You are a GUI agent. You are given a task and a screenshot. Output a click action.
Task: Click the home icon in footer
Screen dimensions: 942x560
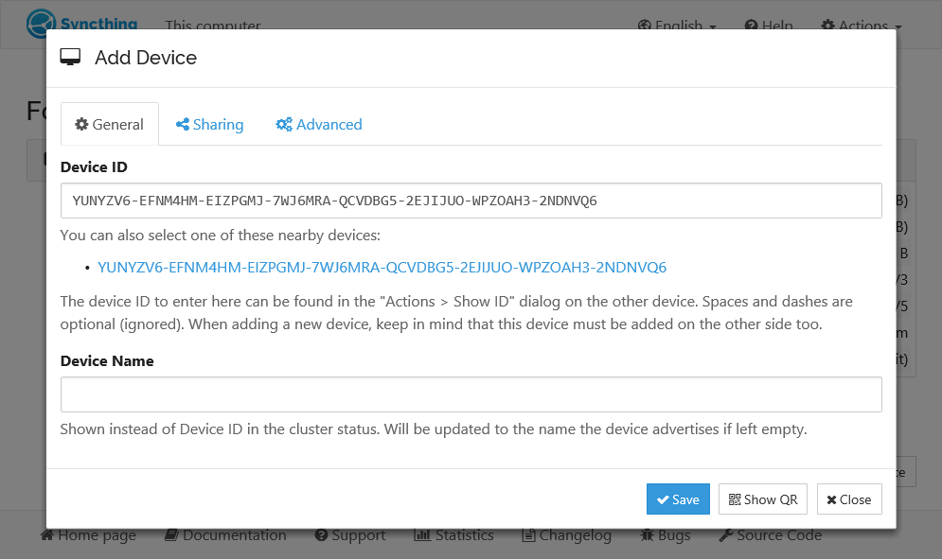[47, 535]
